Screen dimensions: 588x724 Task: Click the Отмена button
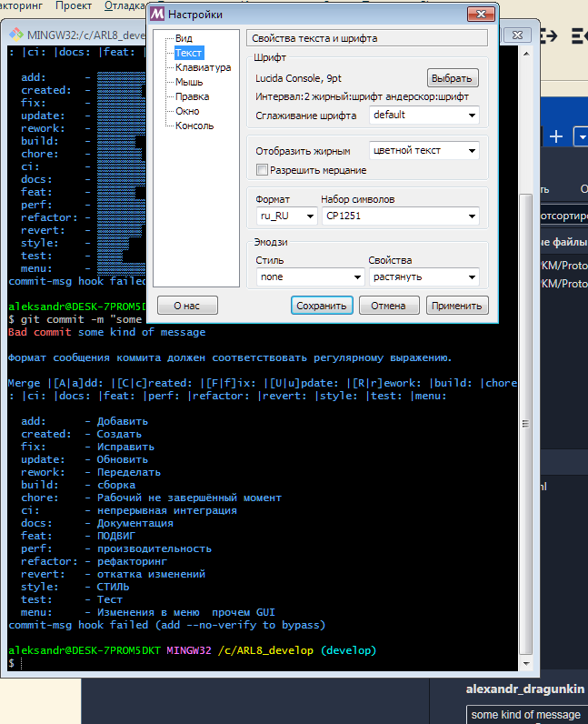[x=389, y=306]
